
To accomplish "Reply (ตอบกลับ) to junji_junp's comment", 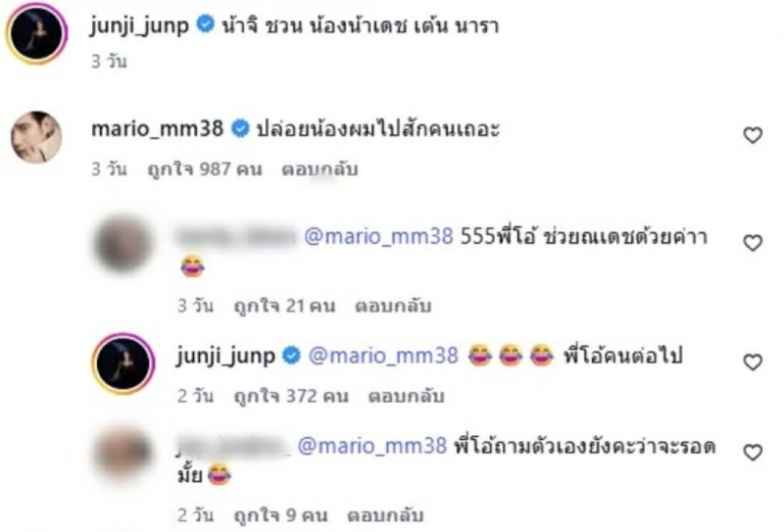I will (x=406, y=396).
